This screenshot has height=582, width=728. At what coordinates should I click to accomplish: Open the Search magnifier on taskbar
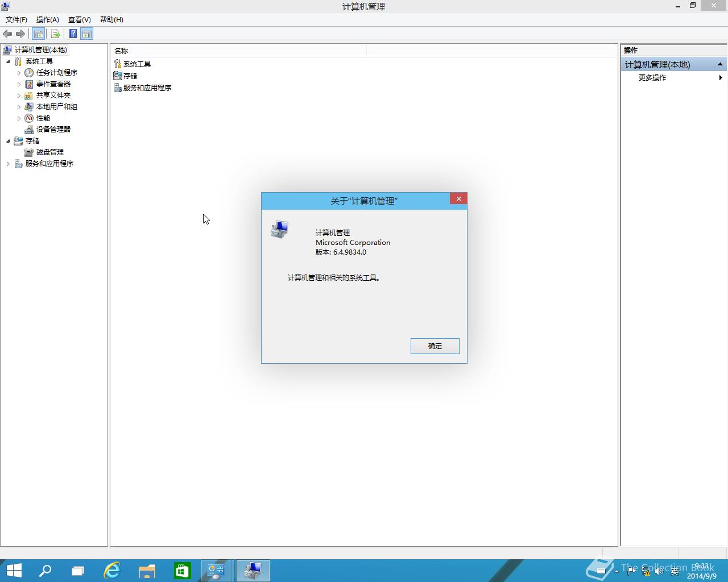[45, 571]
